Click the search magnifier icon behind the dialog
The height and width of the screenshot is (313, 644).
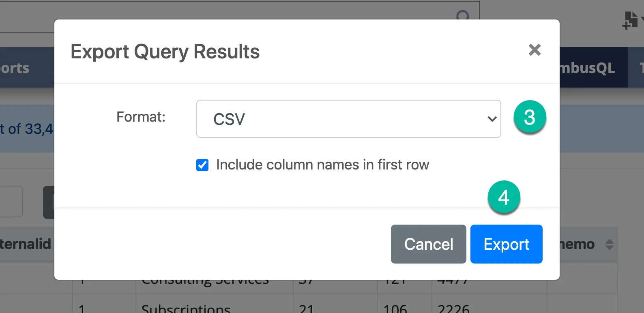coord(462,16)
